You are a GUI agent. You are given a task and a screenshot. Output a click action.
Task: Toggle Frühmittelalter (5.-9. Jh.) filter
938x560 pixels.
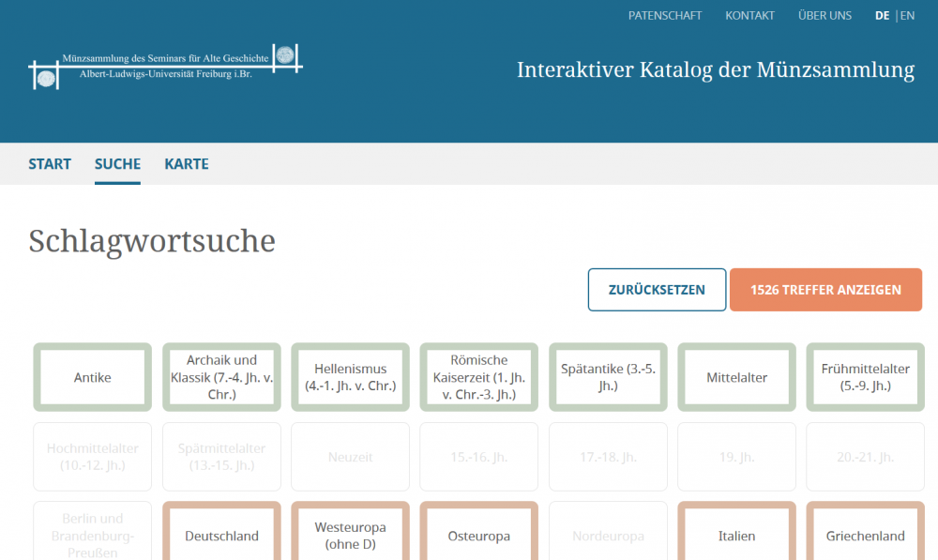(866, 377)
